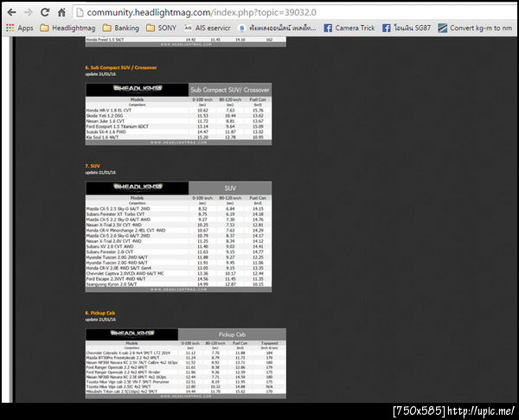
Task: Click the 'Chevrolet Colorado X-cab' row
Action: [186, 353]
